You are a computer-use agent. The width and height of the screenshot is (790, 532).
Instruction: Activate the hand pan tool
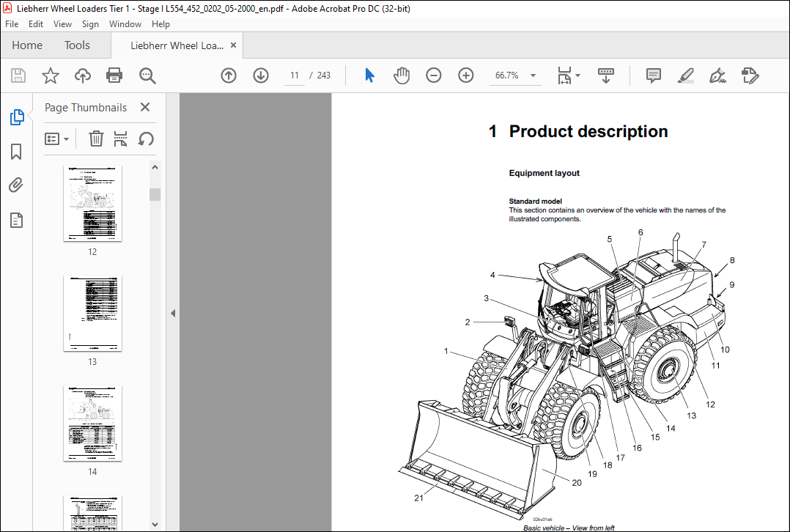(402, 75)
